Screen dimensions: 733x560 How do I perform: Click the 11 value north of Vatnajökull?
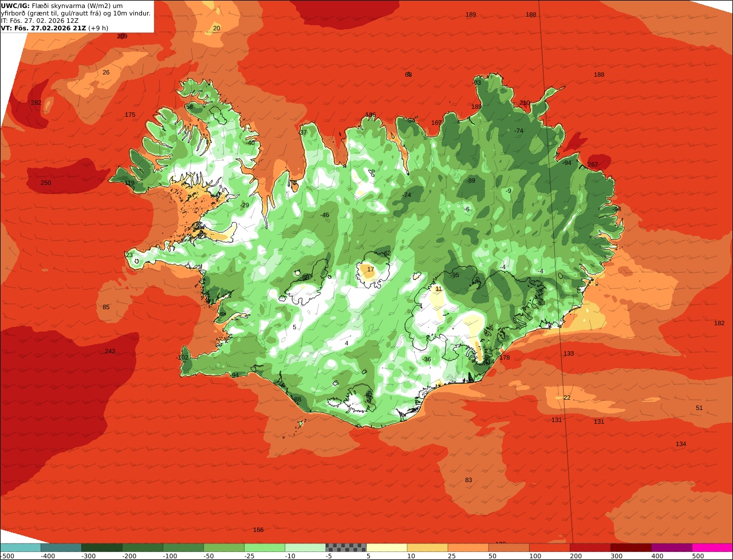[x=439, y=289]
